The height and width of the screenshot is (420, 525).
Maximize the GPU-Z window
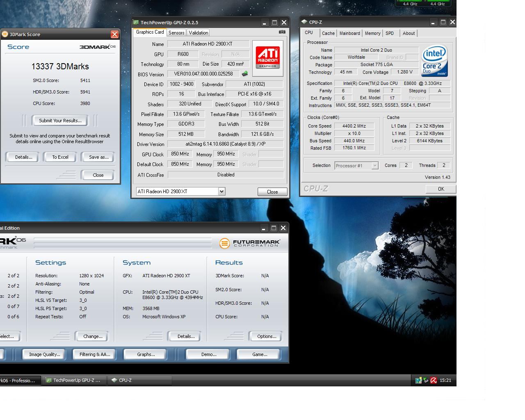coord(274,23)
